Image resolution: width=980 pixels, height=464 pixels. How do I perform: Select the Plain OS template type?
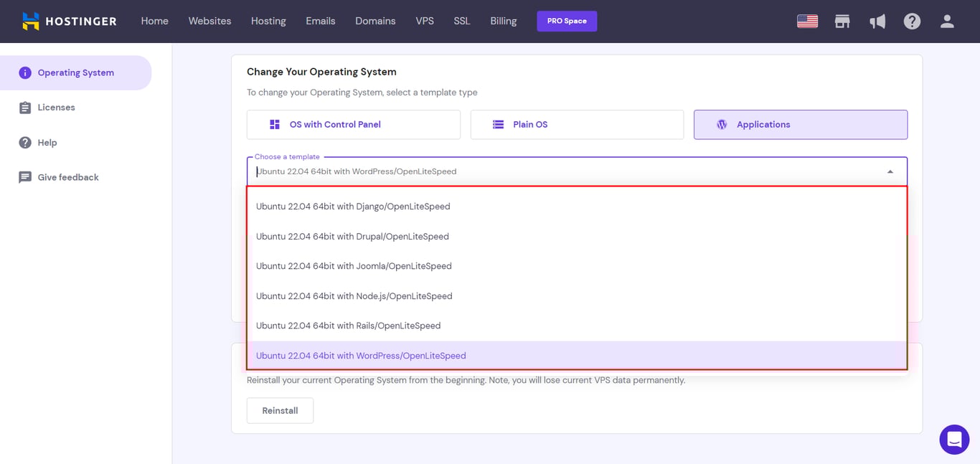(576, 124)
